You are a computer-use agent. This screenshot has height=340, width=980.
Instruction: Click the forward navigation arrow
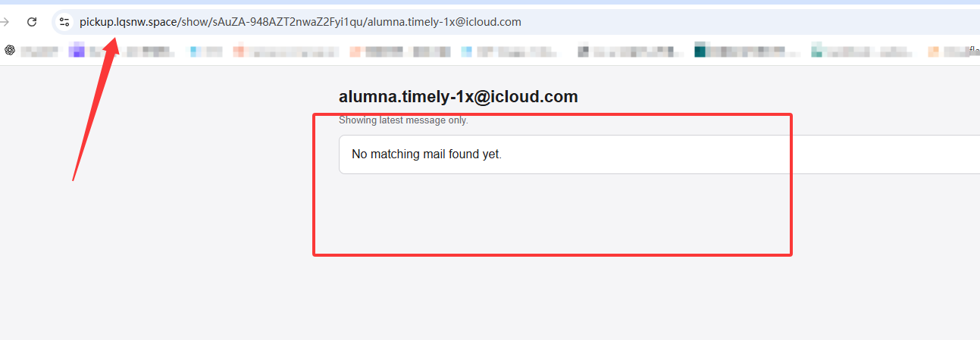point(5,22)
